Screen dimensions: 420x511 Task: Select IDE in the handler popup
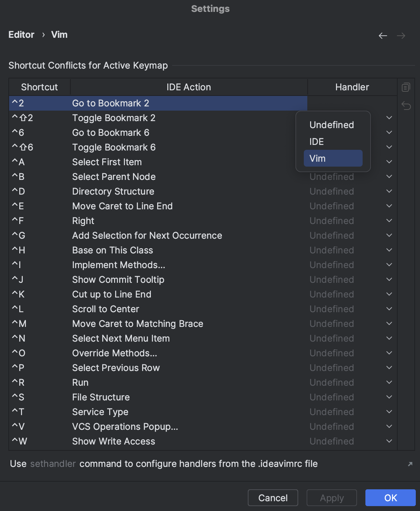pyautogui.click(x=317, y=141)
